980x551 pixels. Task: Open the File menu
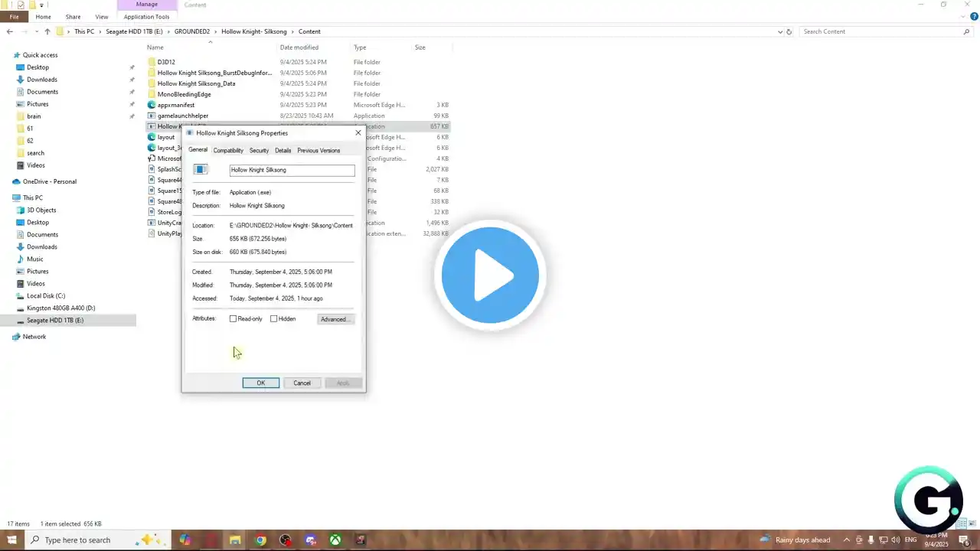click(14, 17)
